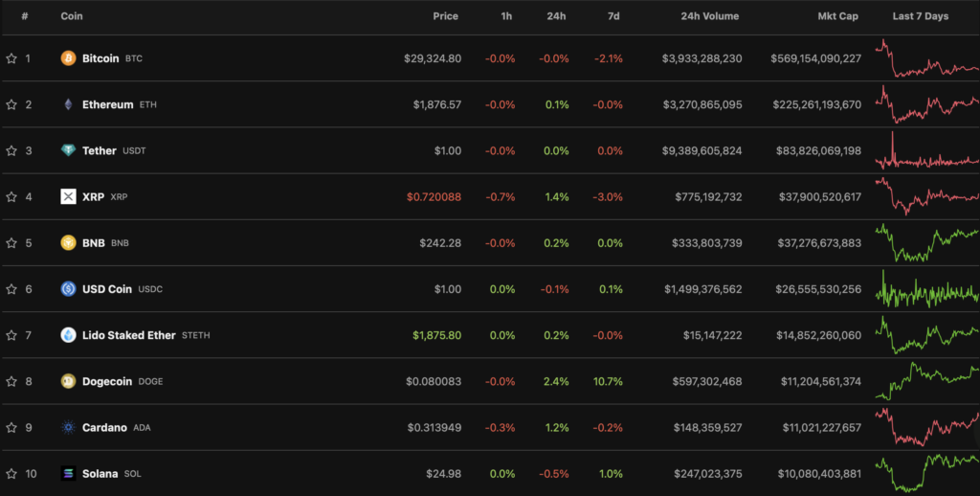Click Cardano 24h volume $148,359,527
Viewport: 980px width, 496px height.
coord(707,427)
